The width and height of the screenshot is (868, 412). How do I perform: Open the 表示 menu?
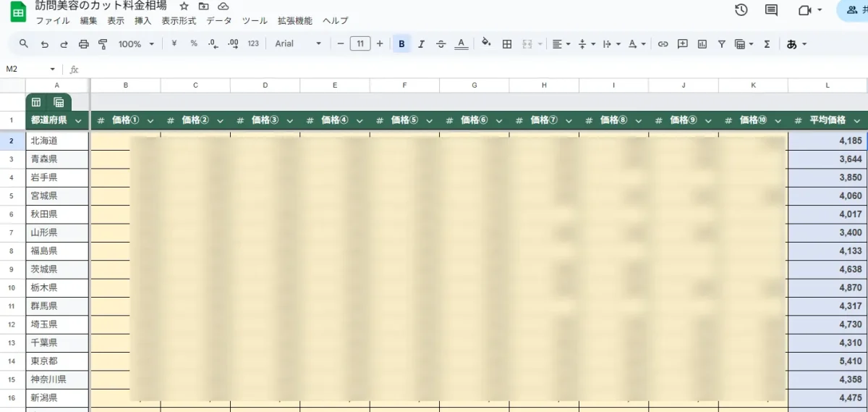[116, 20]
